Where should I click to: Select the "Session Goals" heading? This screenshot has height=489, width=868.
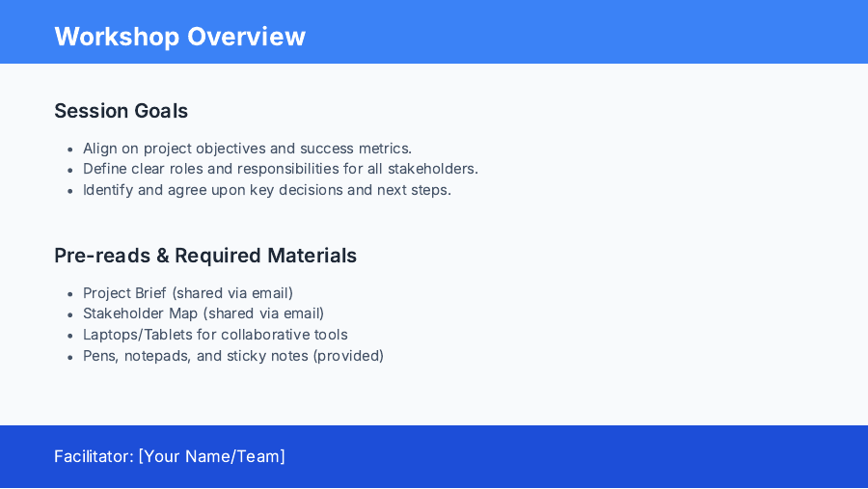121,111
